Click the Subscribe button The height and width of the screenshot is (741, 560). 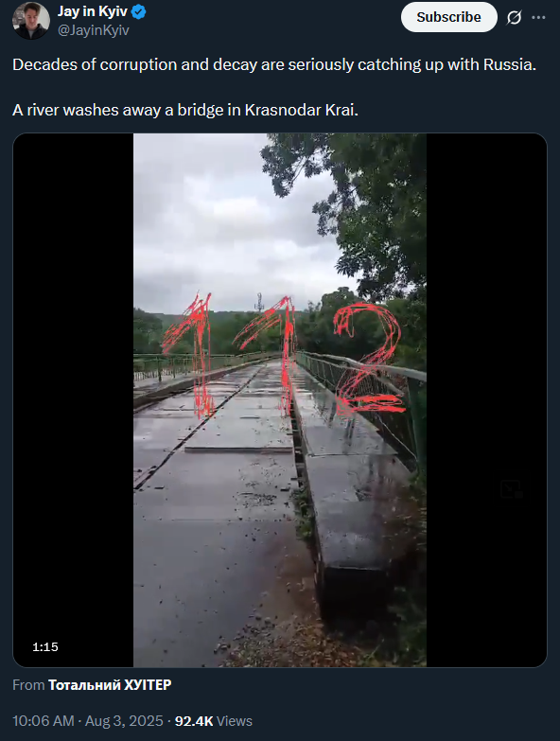(x=449, y=17)
